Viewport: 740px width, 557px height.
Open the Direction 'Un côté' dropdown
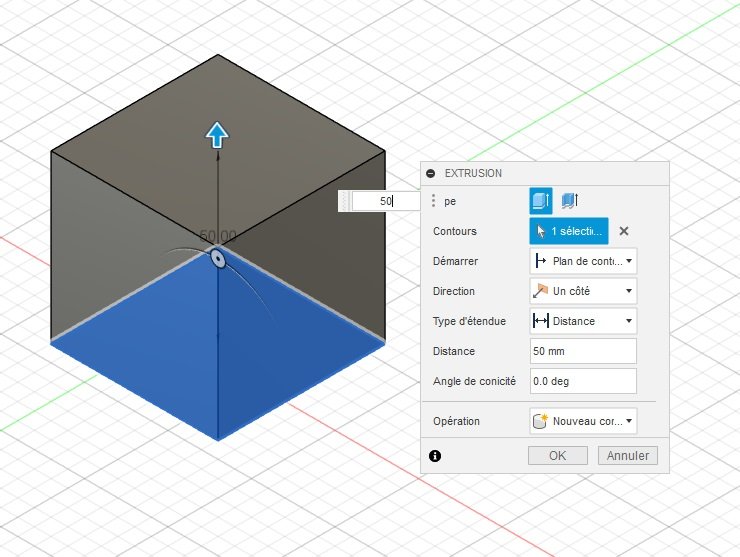pyautogui.click(x=583, y=291)
